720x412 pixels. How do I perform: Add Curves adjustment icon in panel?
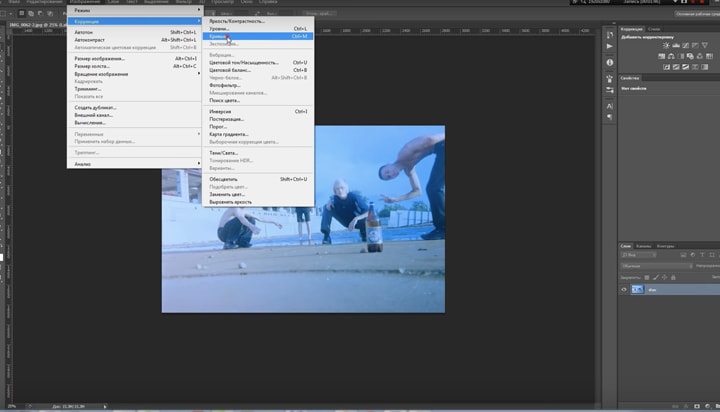tap(686, 45)
